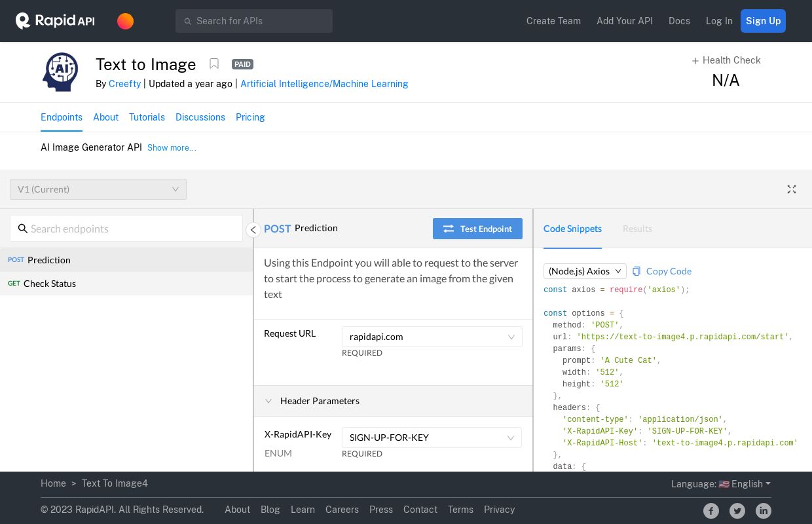Click Text To Image4 in the breadcrumb
Viewport: 812px width, 524px height.
[115, 483]
